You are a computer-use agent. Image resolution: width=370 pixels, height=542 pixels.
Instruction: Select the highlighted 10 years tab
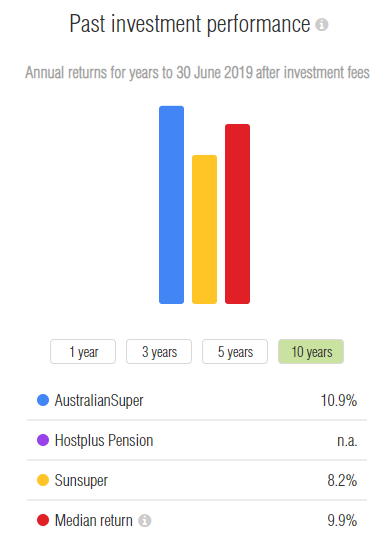tap(311, 352)
